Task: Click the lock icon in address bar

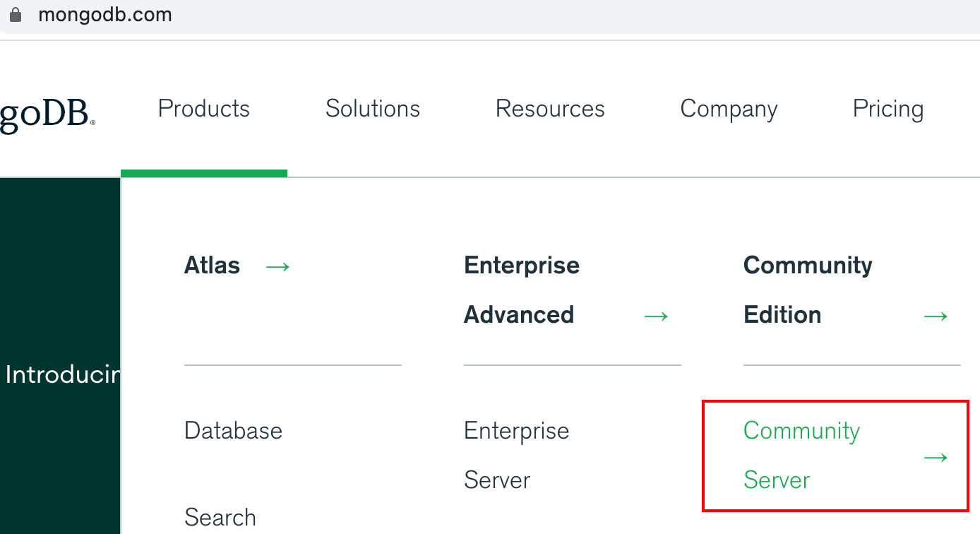Action: (x=15, y=15)
